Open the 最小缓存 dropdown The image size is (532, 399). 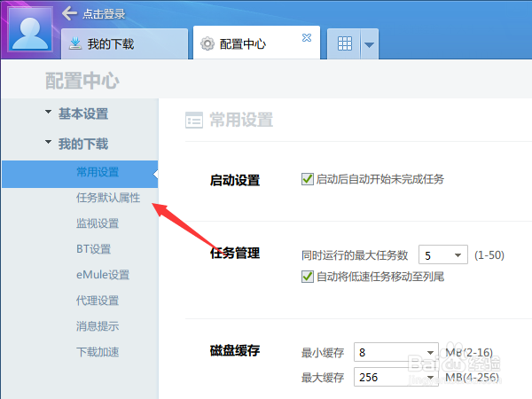(431, 353)
